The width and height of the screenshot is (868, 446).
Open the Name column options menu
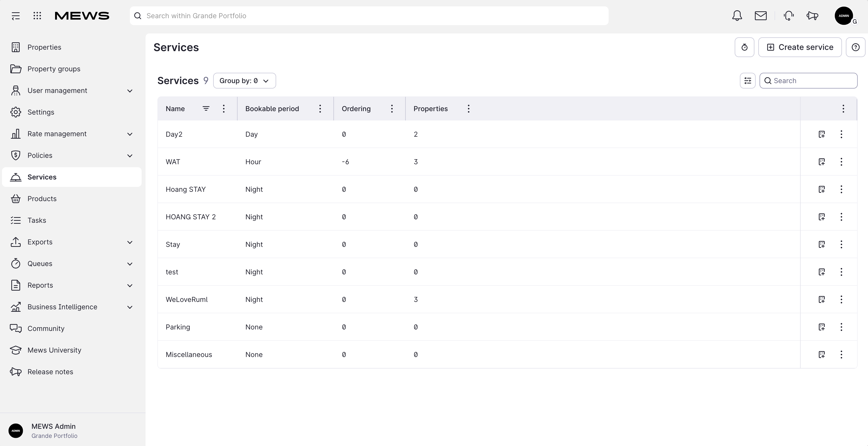click(x=224, y=108)
